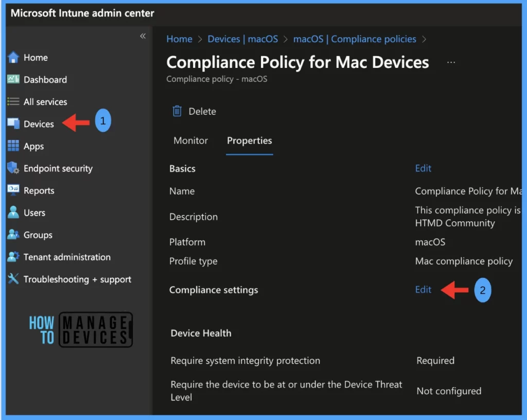Viewport: 527px width, 420px height.
Task: Click macOS | Compliance policies breadcrumb
Action: point(355,39)
